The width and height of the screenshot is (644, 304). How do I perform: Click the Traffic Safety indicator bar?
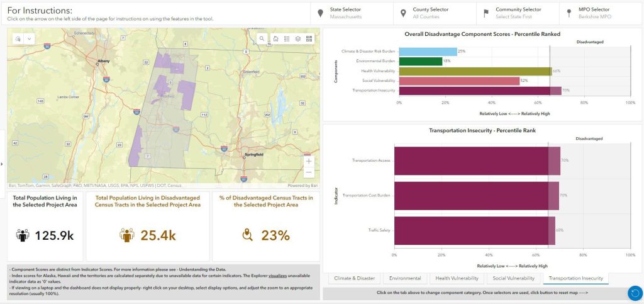pos(474,230)
